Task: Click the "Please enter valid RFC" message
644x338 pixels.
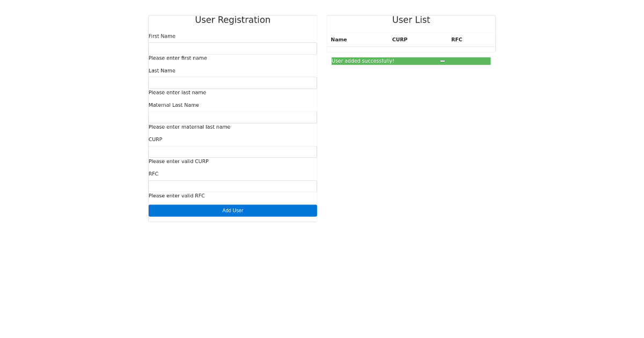Action: [x=177, y=196]
